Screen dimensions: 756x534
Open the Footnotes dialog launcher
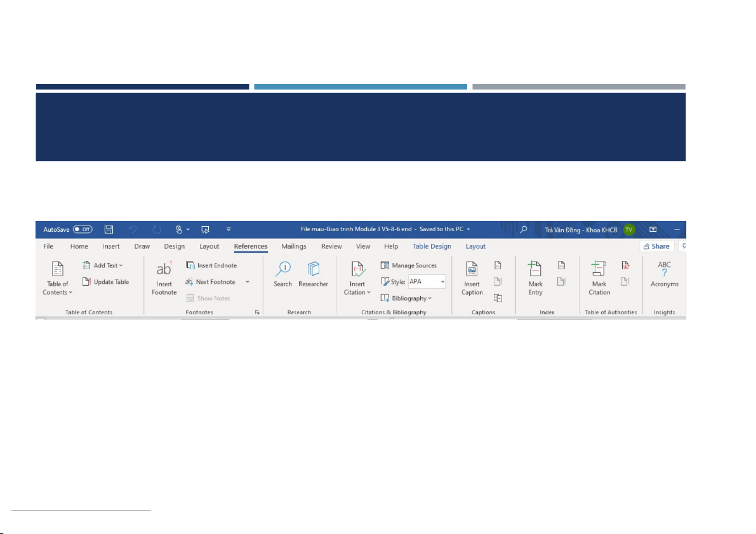[257, 312]
